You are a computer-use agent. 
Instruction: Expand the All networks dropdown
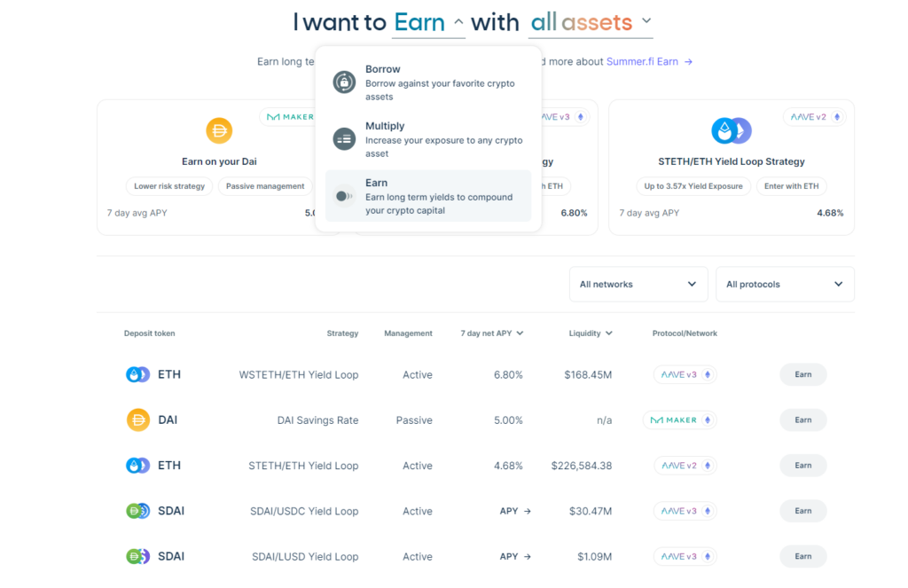(638, 284)
